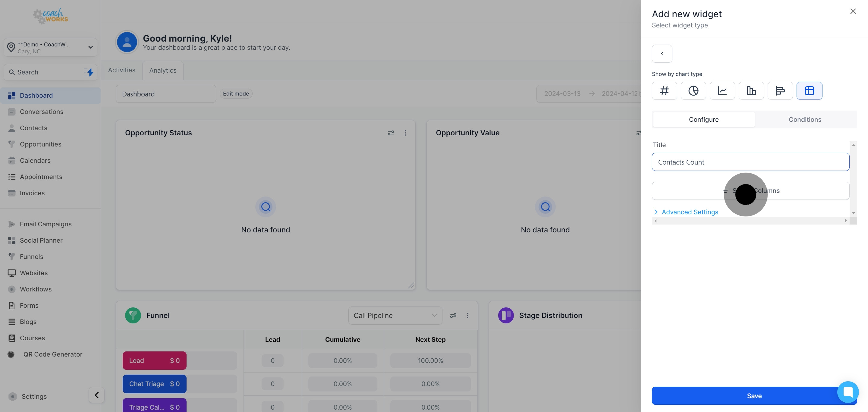Image resolution: width=868 pixels, height=412 pixels.
Task: Switch to the Conditions tab
Action: [x=805, y=120]
